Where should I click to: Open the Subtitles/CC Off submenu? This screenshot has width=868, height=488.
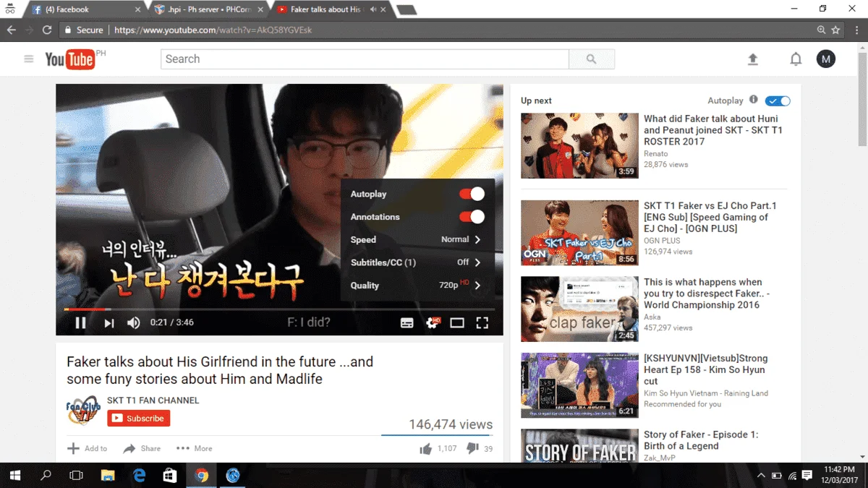point(417,262)
